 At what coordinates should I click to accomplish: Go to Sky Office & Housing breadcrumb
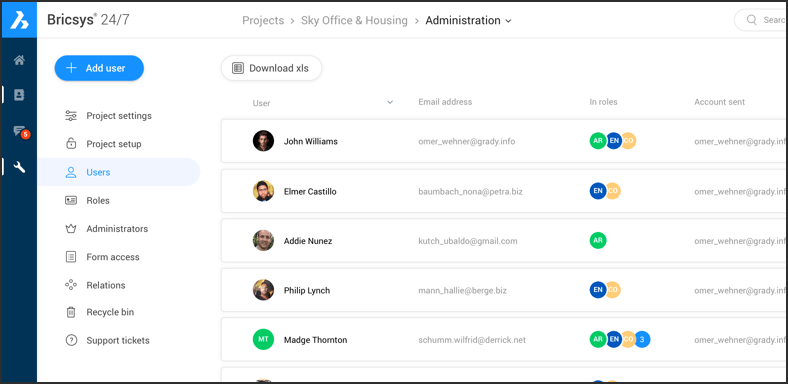coord(354,21)
